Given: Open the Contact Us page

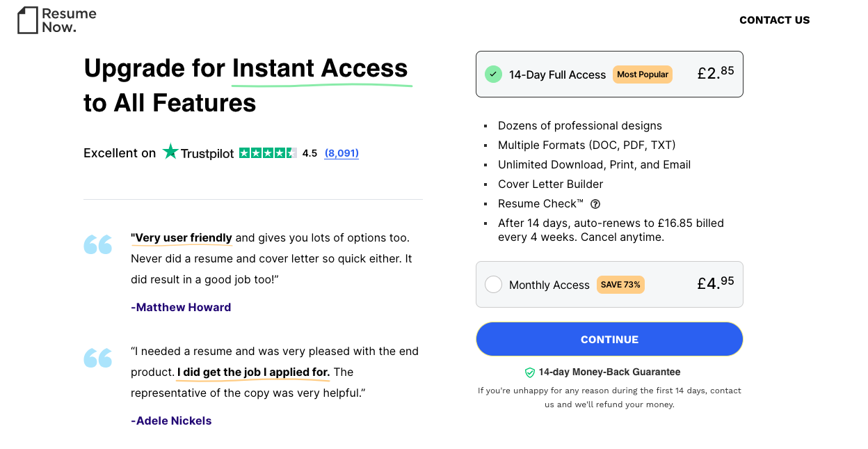Looking at the screenshot, I should [x=774, y=20].
